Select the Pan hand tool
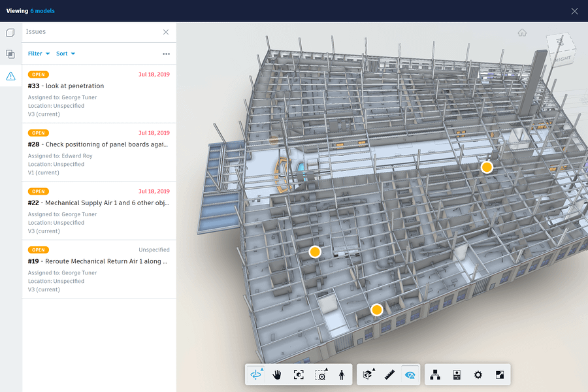The image size is (588, 392). click(277, 374)
